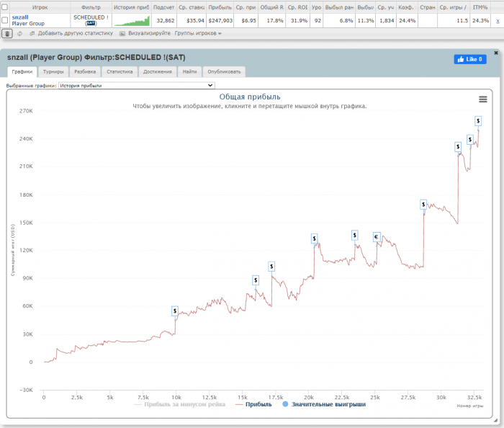Click the Facebook Like button

click(470, 59)
